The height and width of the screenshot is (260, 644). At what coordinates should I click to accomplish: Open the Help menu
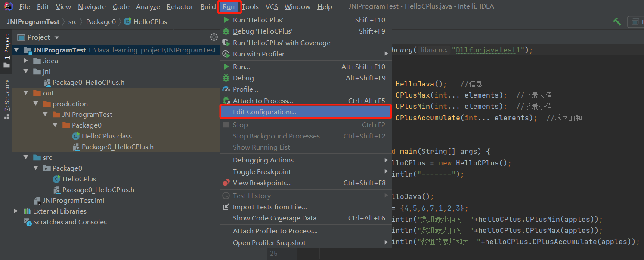point(325,6)
